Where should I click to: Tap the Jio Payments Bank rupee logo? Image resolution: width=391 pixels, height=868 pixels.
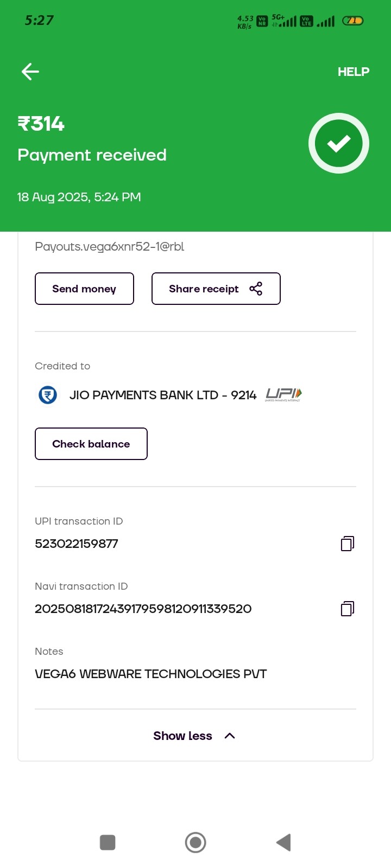coord(48,395)
